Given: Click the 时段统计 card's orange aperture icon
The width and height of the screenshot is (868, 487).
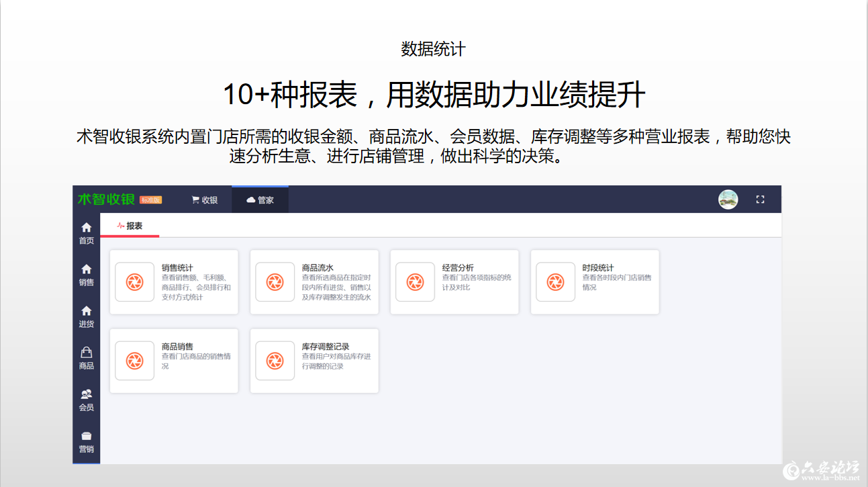Looking at the screenshot, I should tap(555, 282).
